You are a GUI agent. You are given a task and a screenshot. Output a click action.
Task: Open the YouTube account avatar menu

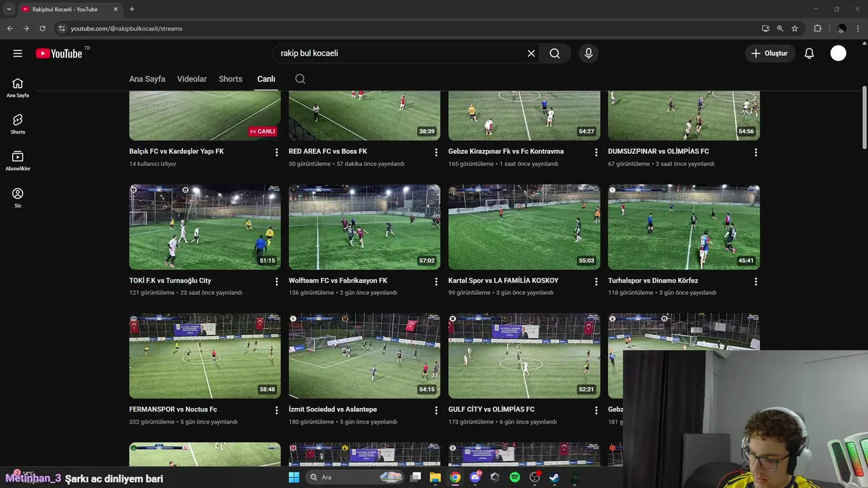point(838,54)
